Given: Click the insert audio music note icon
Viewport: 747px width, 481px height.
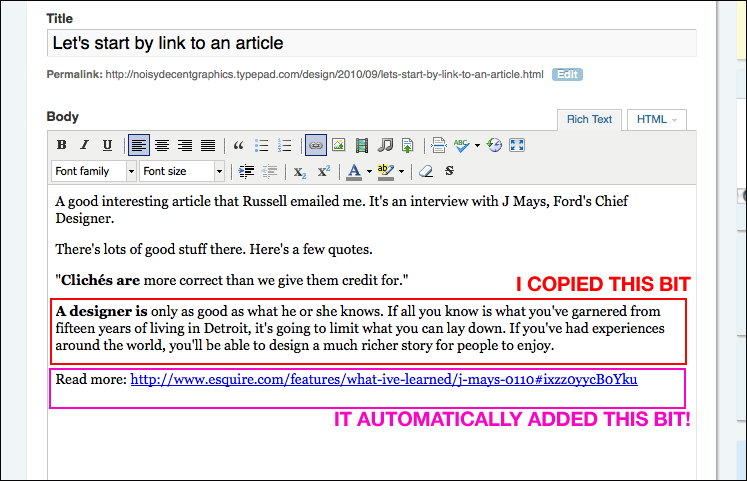Looking at the screenshot, I should coord(385,145).
